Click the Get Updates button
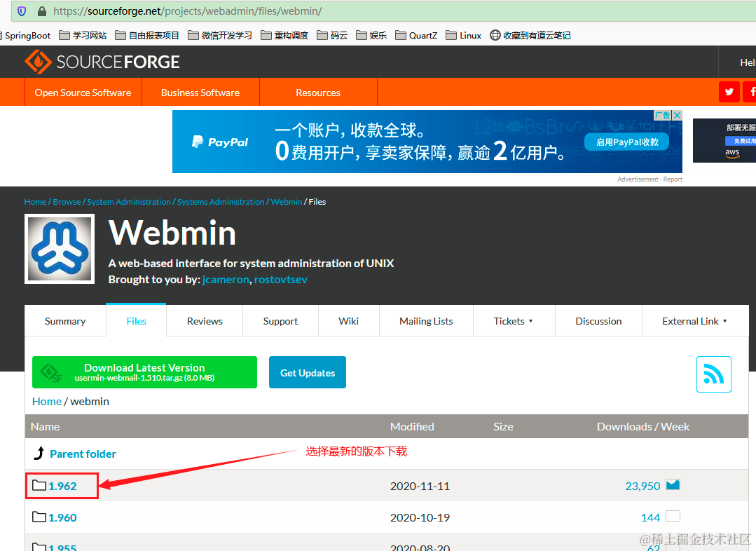Image resolution: width=756 pixels, height=551 pixels. [x=308, y=372]
